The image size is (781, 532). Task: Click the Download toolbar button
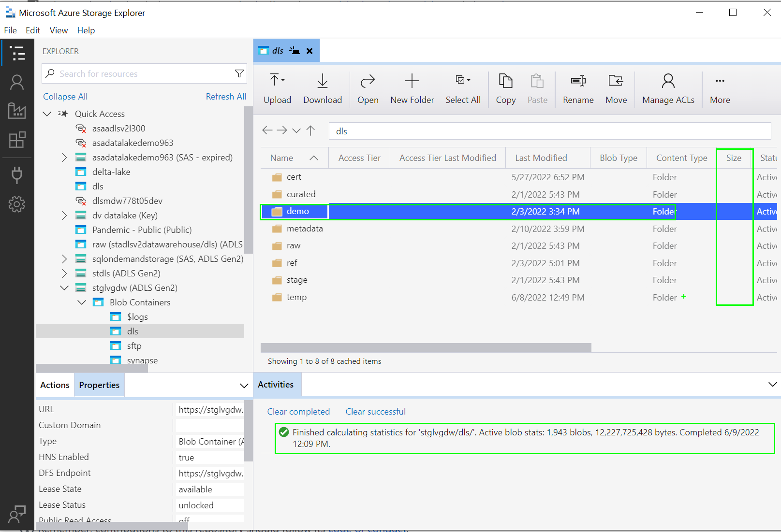323,89
